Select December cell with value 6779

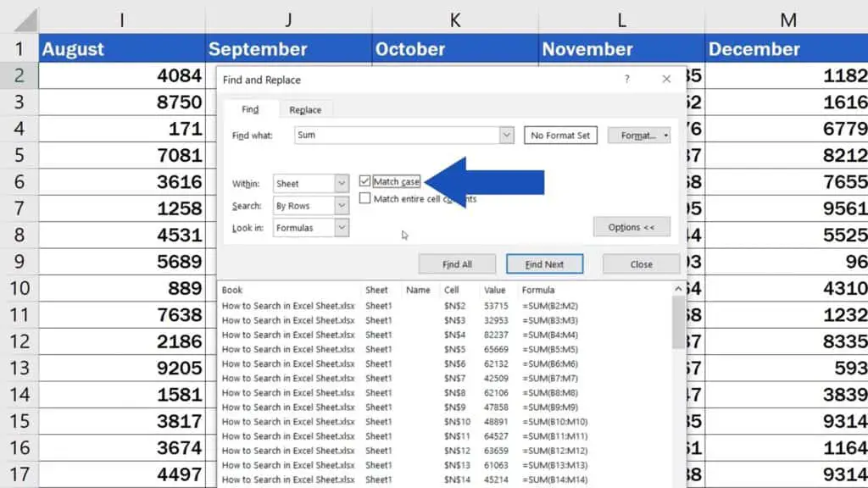[787, 129]
